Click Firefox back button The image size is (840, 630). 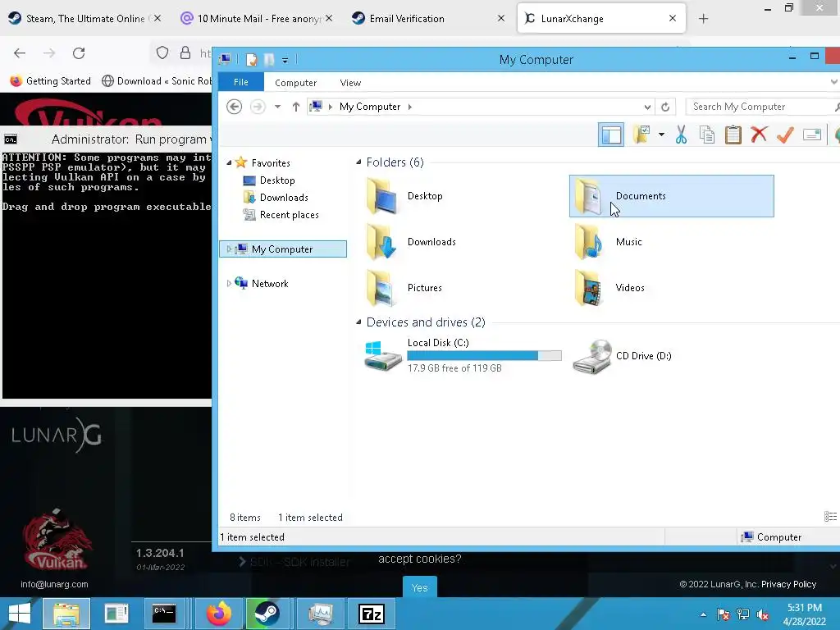pyautogui.click(x=20, y=53)
